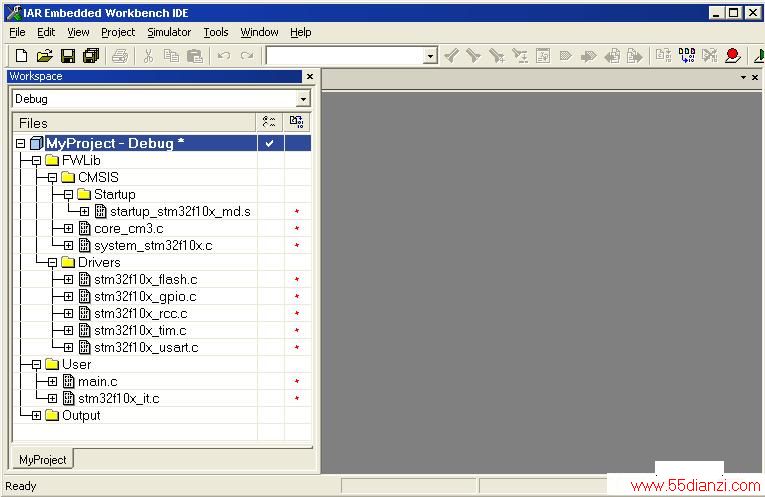Click inside the toolbar quick search field
This screenshot has height=497, width=765.
pyautogui.click(x=345, y=56)
